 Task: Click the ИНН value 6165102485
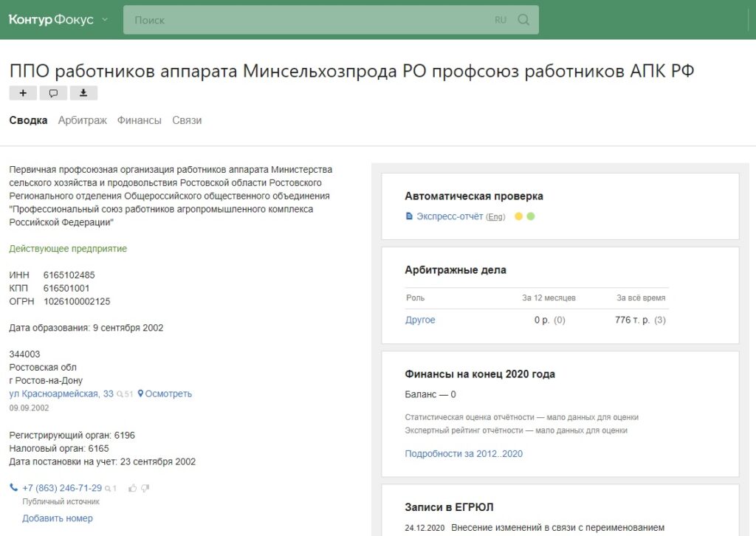click(x=69, y=275)
